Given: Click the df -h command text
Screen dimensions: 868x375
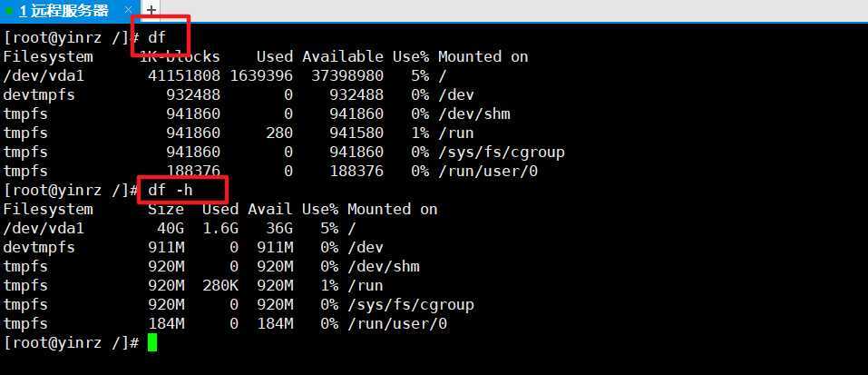Looking at the screenshot, I should point(170,190).
